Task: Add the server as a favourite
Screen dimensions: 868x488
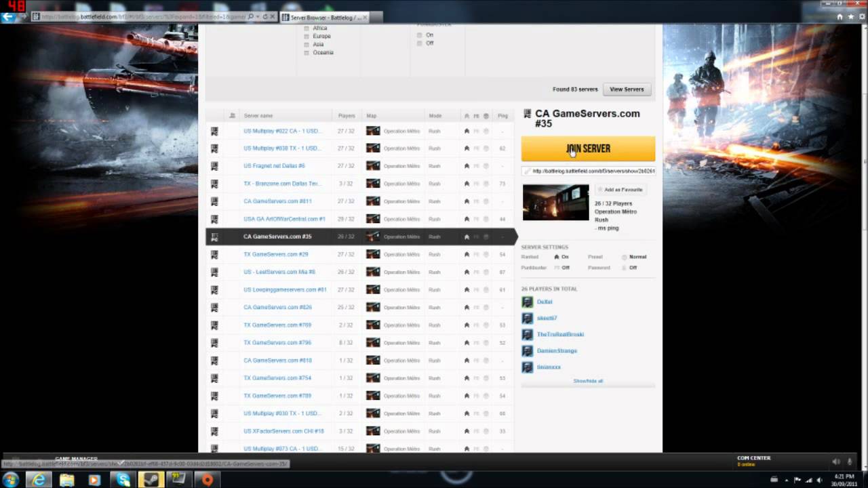Action: (x=620, y=190)
